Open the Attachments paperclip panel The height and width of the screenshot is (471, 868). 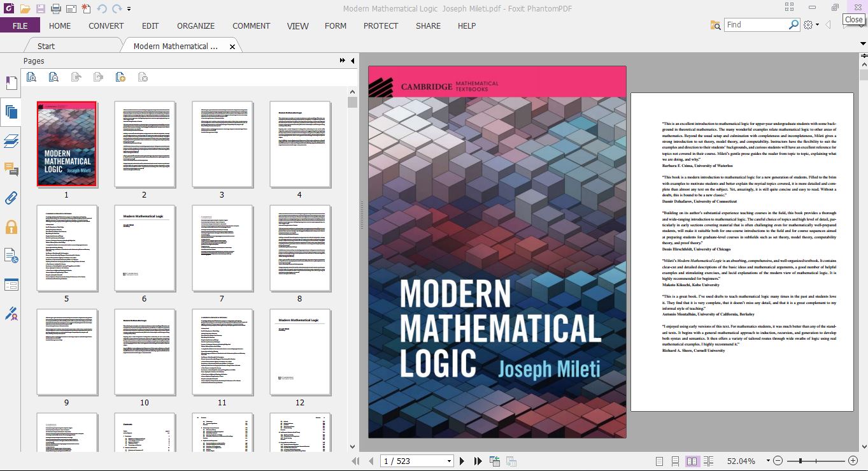(11, 198)
